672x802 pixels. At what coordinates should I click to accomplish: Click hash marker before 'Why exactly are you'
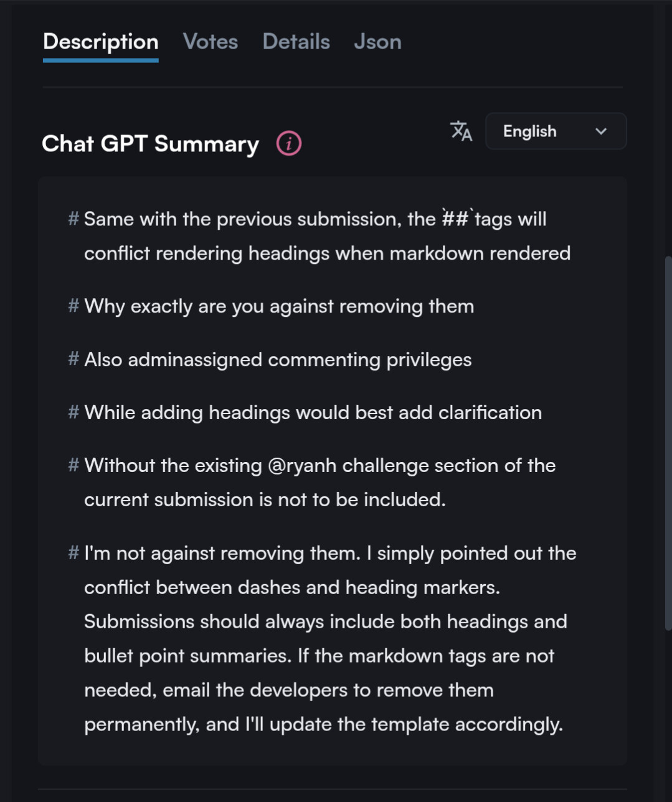[73, 306]
